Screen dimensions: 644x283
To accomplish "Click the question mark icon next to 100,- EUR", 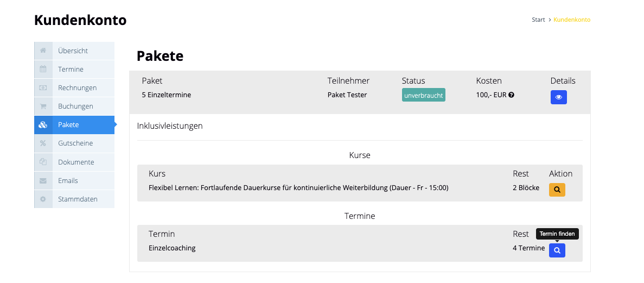I will [x=511, y=95].
